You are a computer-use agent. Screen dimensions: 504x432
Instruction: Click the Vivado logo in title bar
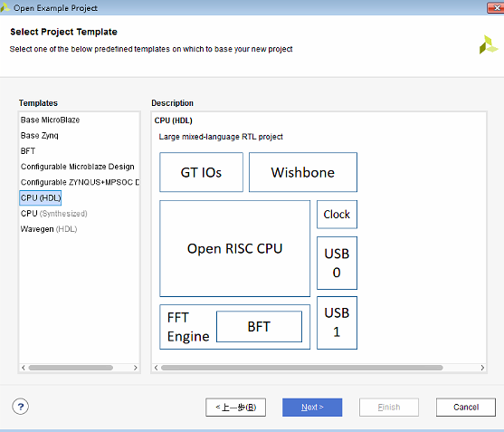(5, 8)
